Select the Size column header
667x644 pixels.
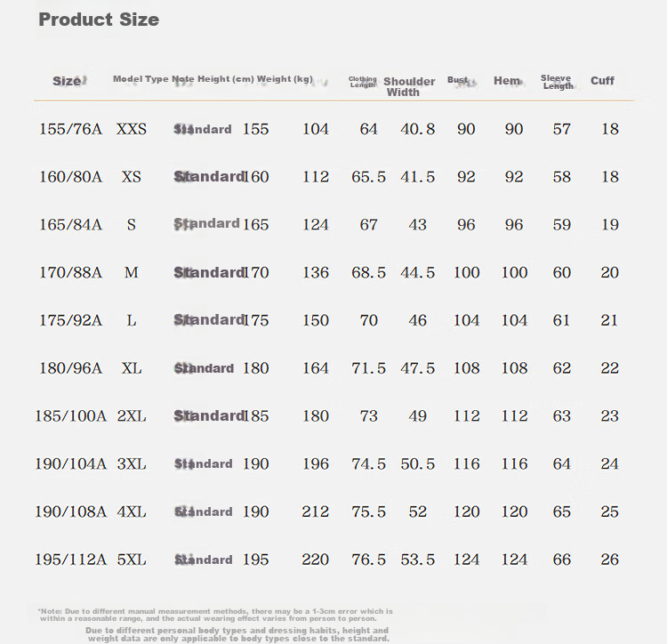[67, 81]
